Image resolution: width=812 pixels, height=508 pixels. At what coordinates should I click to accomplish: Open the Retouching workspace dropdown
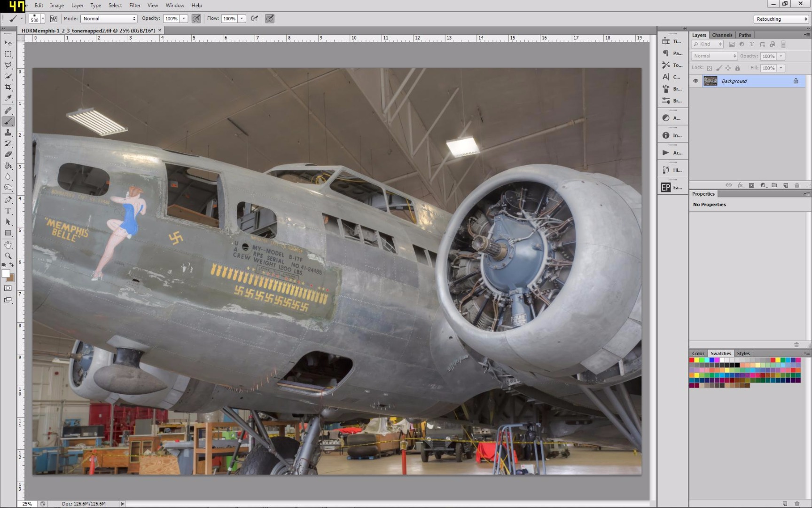click(781, 19)
